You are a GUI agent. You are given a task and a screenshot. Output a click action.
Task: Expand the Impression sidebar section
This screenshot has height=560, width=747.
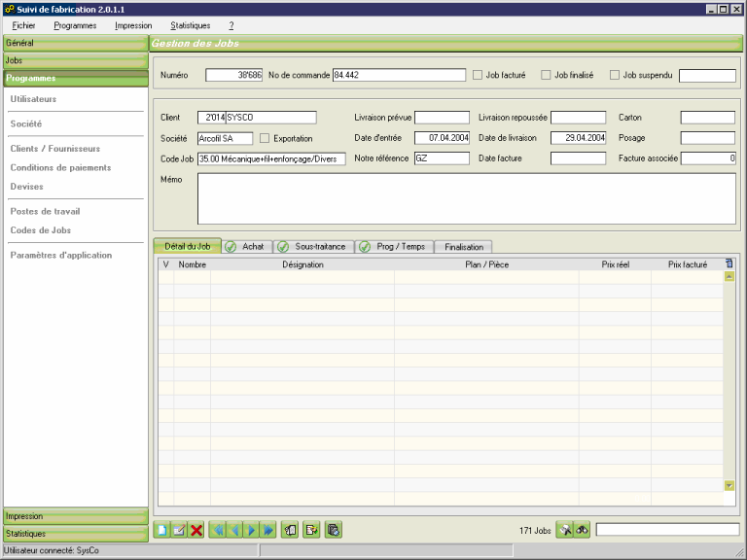(x=75, y=516)
